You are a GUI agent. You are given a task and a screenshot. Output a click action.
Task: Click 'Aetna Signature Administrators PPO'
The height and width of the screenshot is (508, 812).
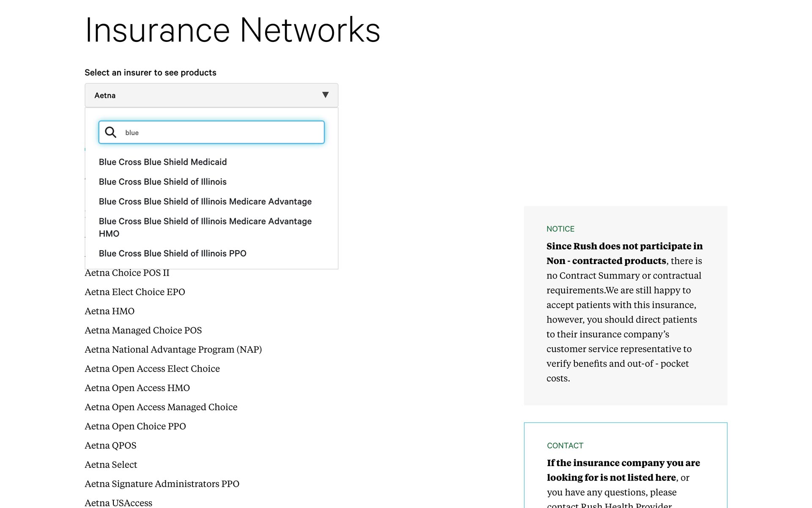pos(162,484)
